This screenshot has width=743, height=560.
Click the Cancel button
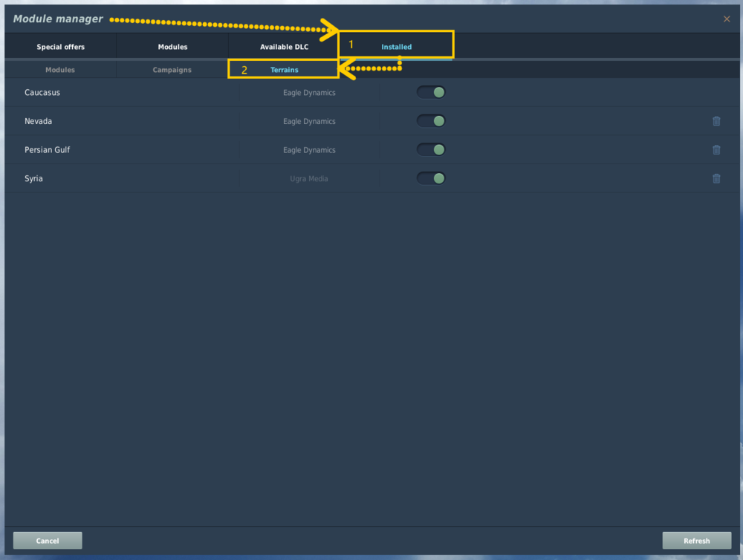click(x=48, y=541)
